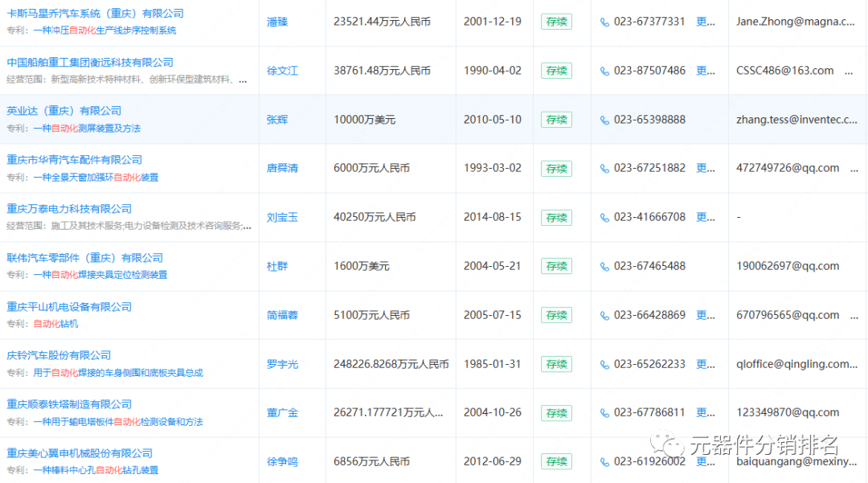The width and height of the screenshot is (868, 483).
Task: Click phone icon beside 023-61926002
Action: (x=604, y=462)
